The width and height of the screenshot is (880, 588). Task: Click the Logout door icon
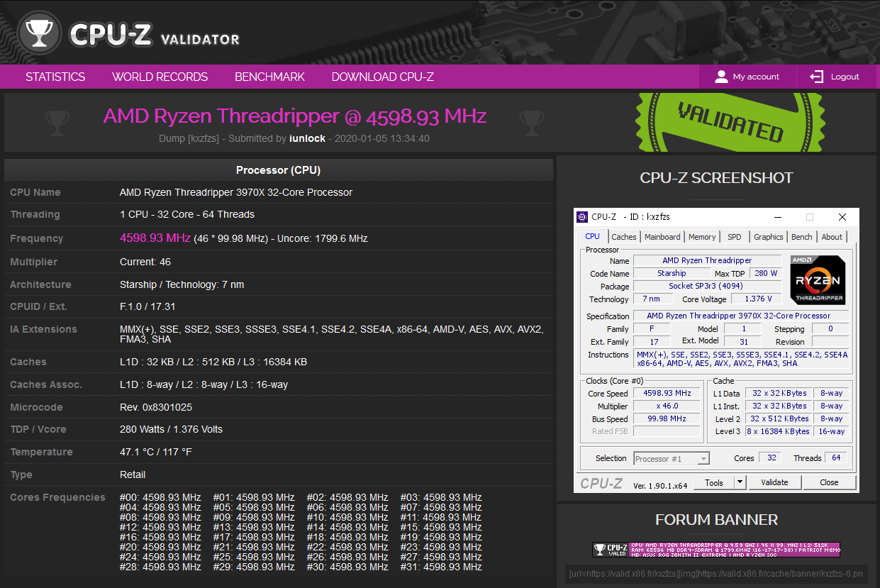[817, 77]
